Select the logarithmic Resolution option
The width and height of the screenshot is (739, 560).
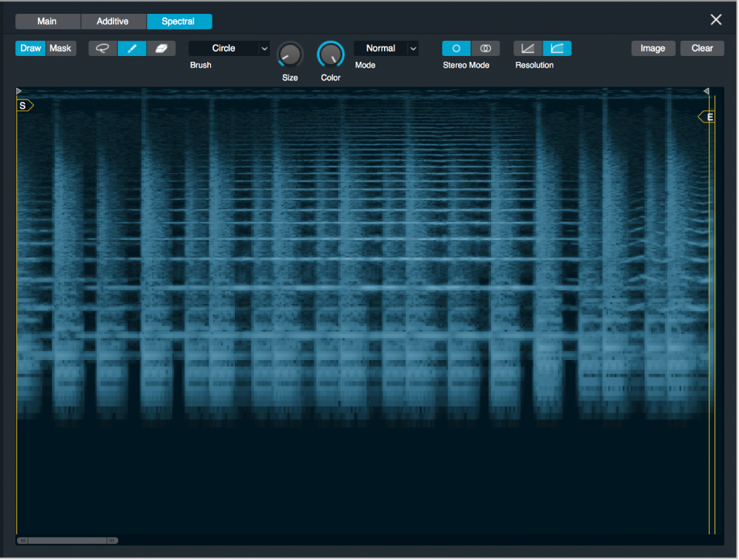click(x=557, y=48)
